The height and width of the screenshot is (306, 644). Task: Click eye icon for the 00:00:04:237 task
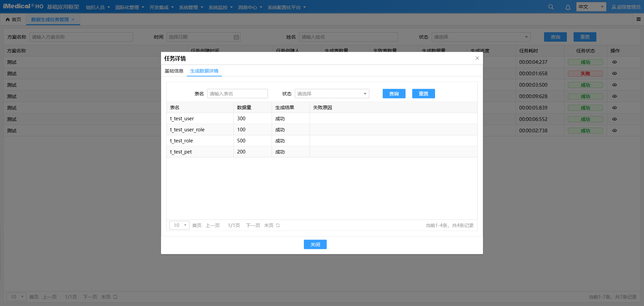[x=614, y=62]
